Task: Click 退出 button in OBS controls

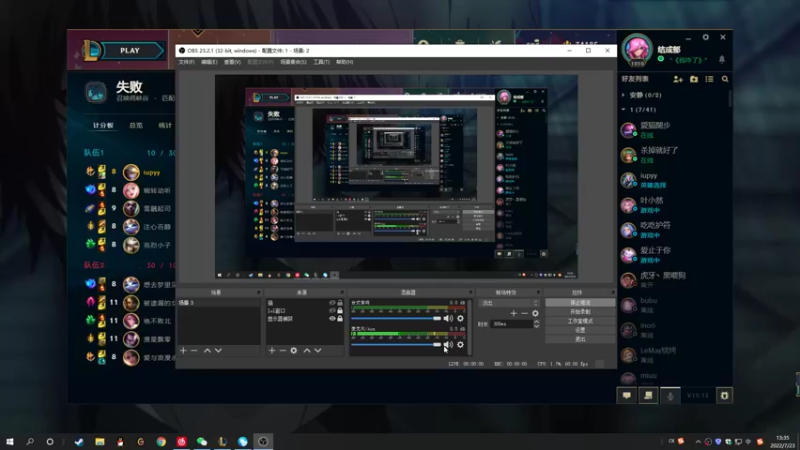Action: [x=580, y=339]
